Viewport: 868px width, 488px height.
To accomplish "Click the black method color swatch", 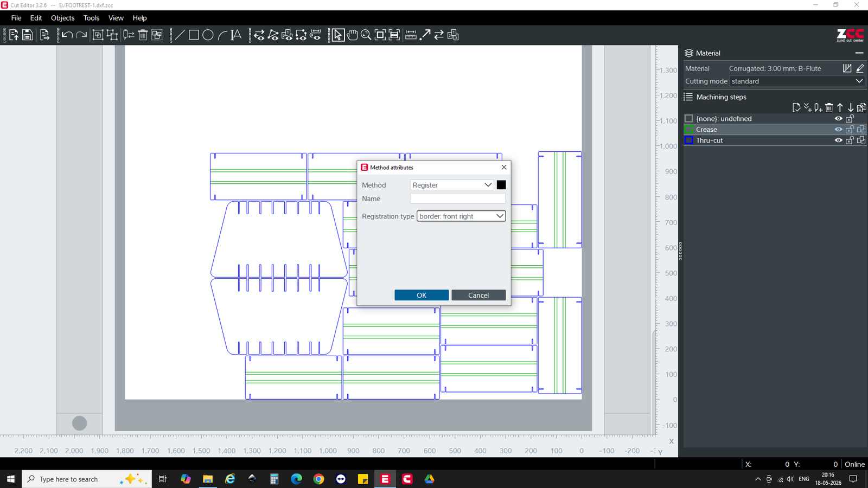I will pos(501,185).
